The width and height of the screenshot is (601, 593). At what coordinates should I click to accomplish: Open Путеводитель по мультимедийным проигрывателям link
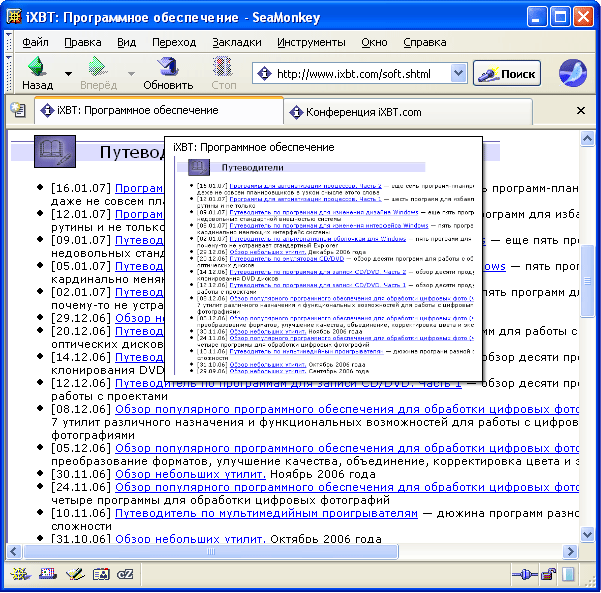(266, 514)
